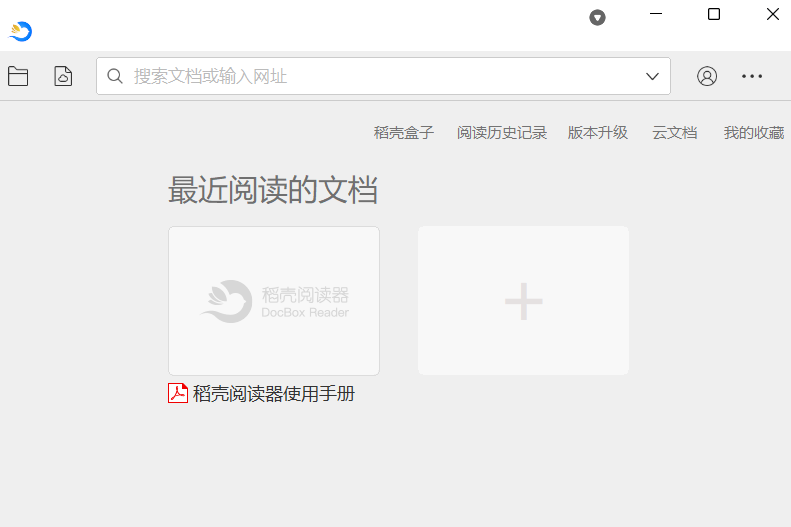Open the user account icon
The height and width of the screenshot is (527, 791).
click(x=707, y=76)
